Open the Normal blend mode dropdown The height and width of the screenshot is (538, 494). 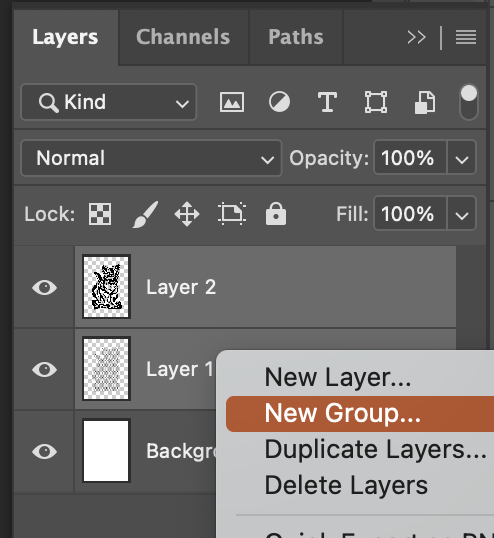coord(151,158)
